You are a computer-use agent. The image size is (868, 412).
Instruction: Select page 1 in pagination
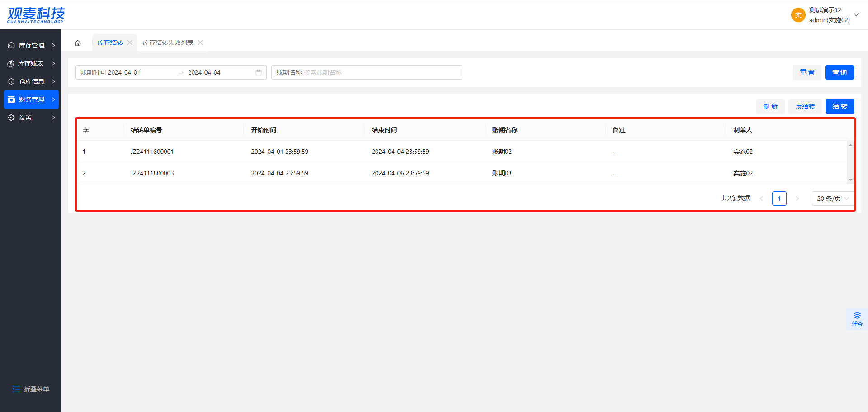[x=779, y=199]
